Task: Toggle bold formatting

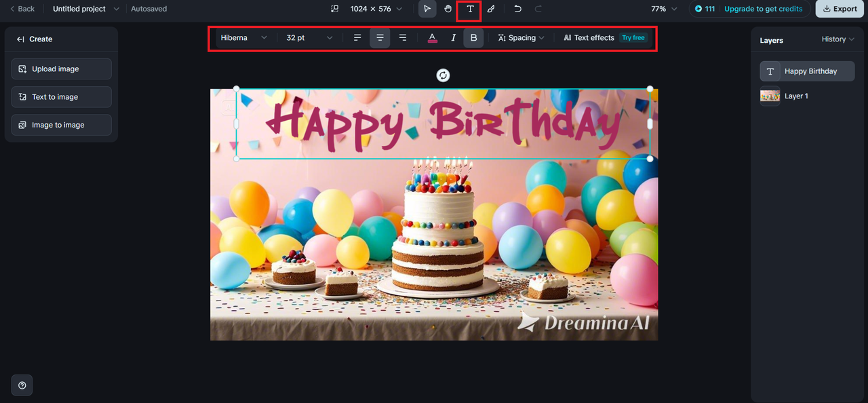Action: point(473,38)
